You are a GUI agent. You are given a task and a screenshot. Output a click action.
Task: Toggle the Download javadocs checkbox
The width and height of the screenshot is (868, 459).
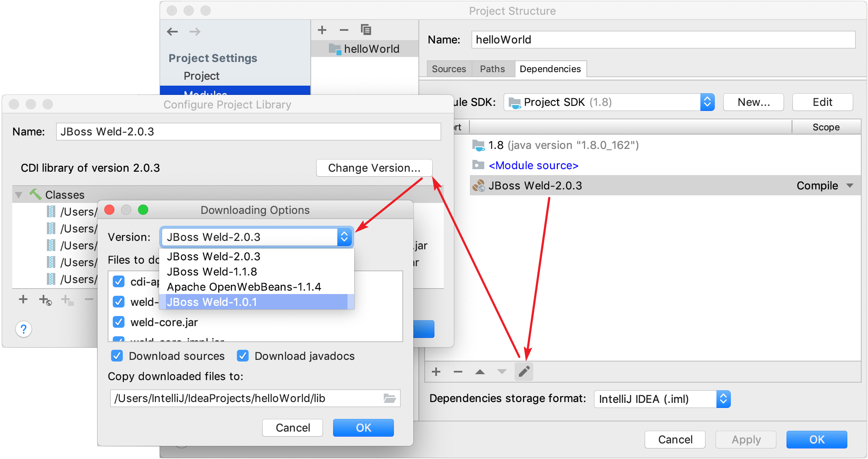point(243,356)
